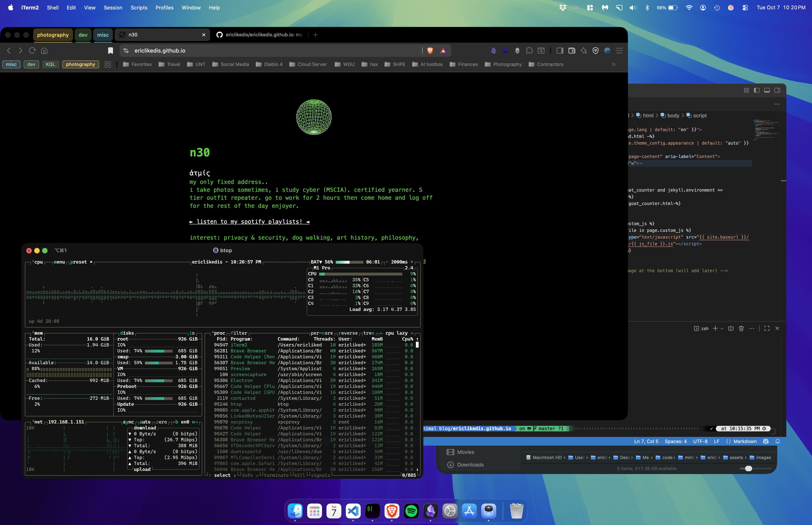Select Downloads in the Finder sidebar

click(x=470, y=465)
